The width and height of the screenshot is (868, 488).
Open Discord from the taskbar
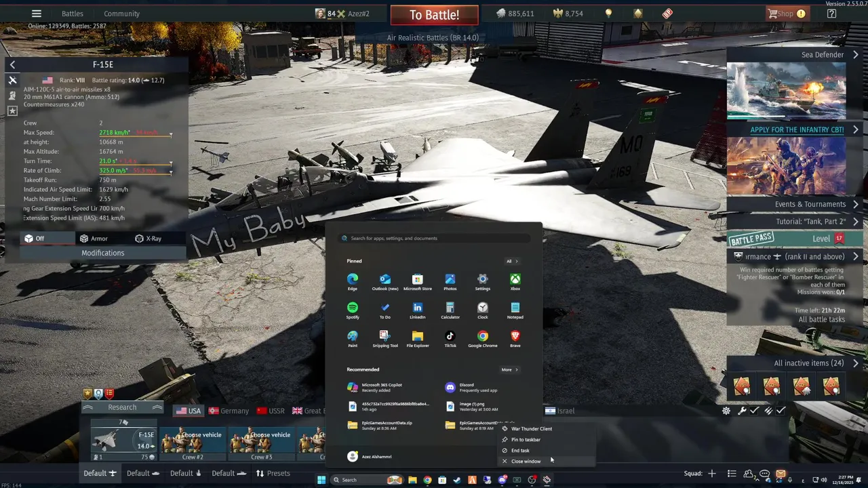[x=502, y=480]
